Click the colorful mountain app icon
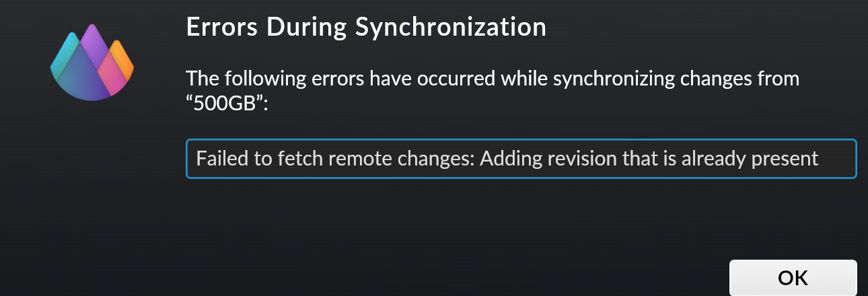Screen dimensions: 868x296 [x=92, y=62]
